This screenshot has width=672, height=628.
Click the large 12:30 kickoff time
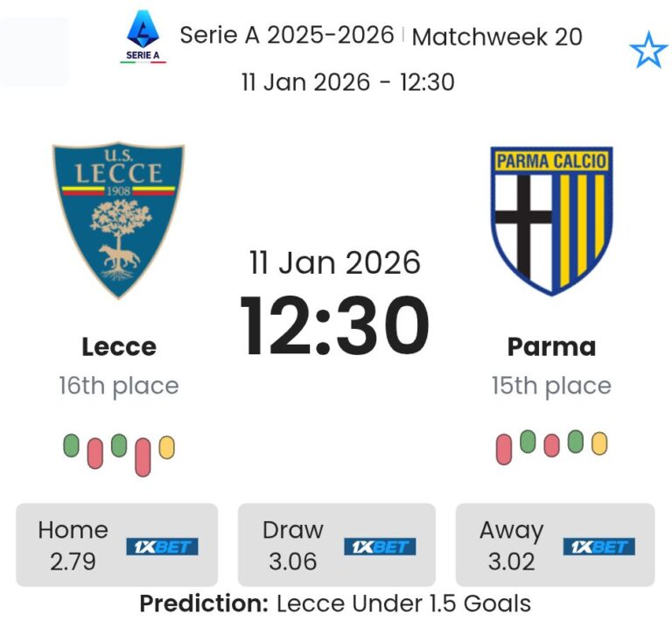coord(335,325)
